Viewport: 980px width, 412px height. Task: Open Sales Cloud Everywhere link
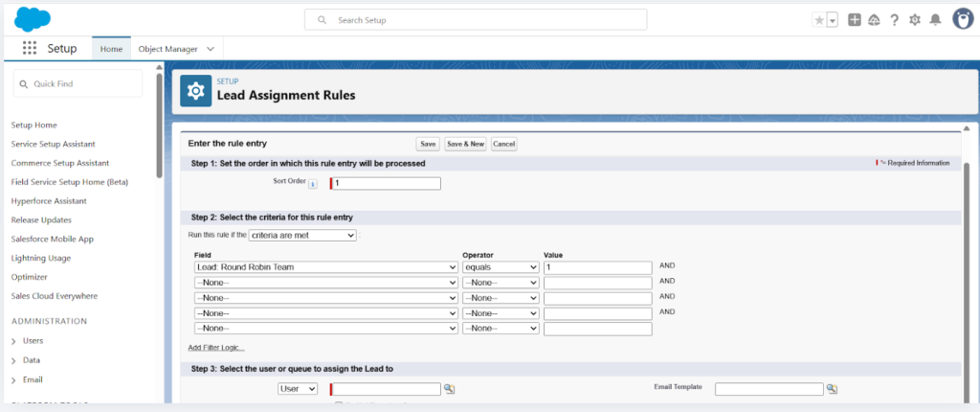tap(55, 295)
